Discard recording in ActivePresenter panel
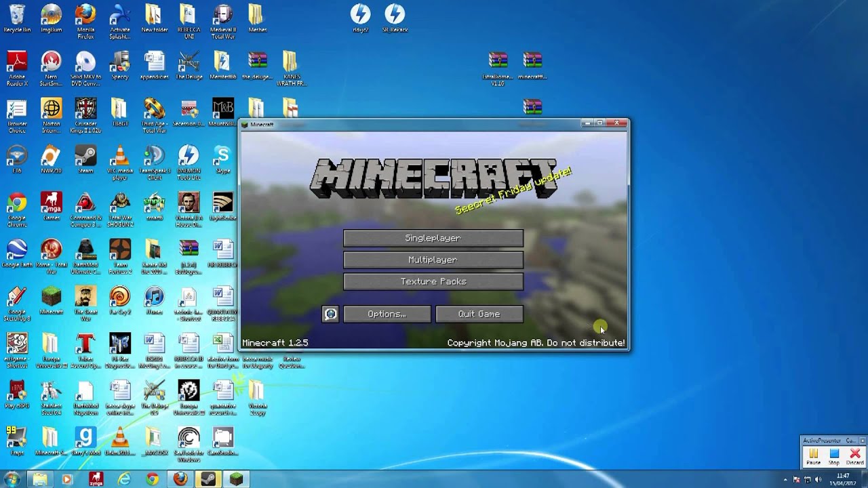The width and height of the screenshot is (868, 488). (x=854, y=455)
